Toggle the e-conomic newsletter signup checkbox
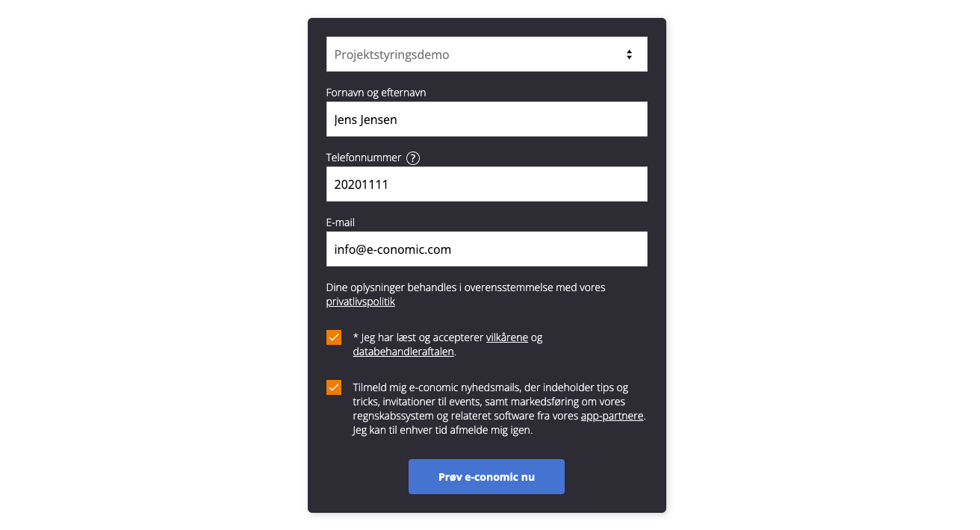The width and height of the screenshot is (980, 530). click(x=334, y=387)
